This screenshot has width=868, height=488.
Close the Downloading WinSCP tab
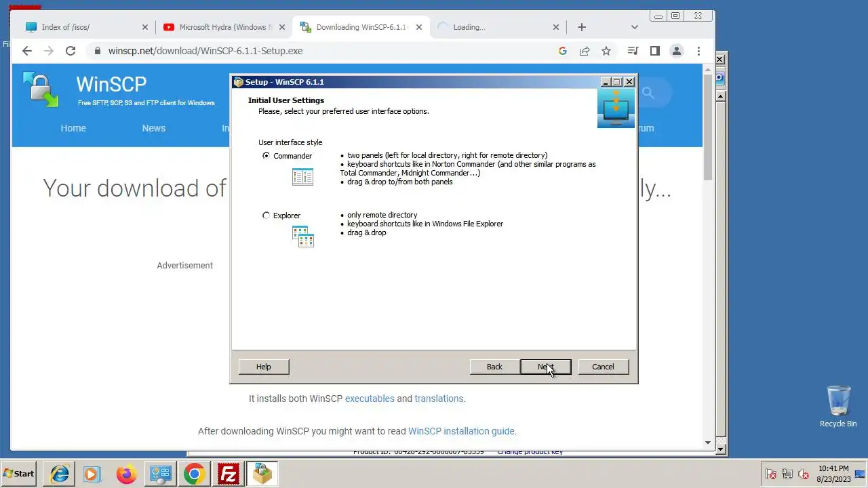coord(419,27)
